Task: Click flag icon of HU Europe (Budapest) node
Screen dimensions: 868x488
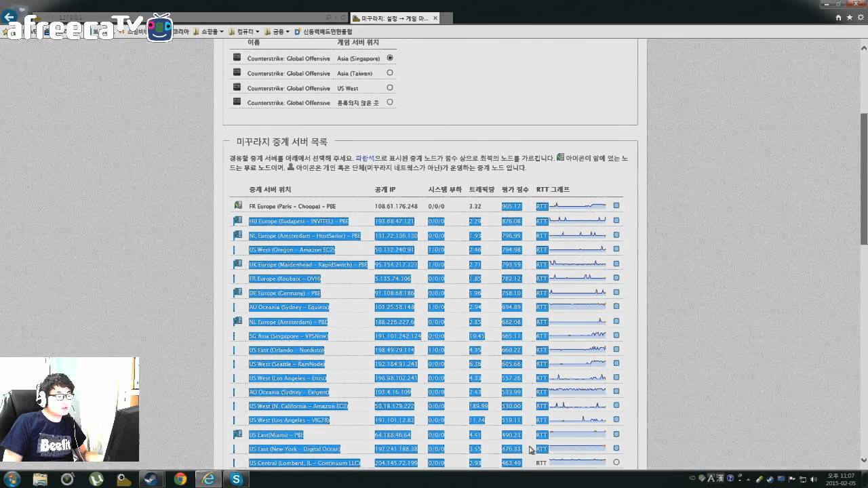Action: pos(238,220)
